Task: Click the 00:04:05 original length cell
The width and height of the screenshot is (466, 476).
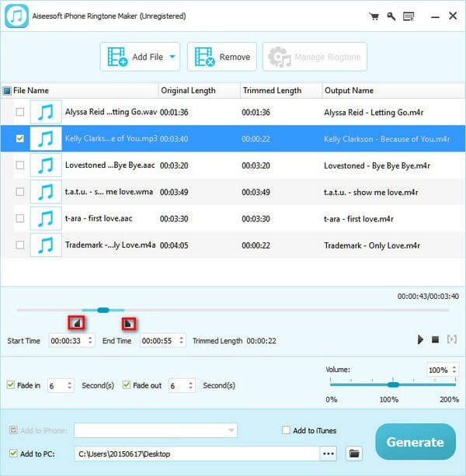Action: [x=174, y=245]
